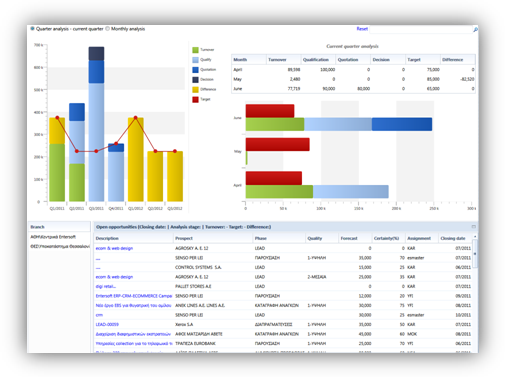Sort opportunities by Phase column
This screenshot has height=377, width=505.
(x=279, y=238)
